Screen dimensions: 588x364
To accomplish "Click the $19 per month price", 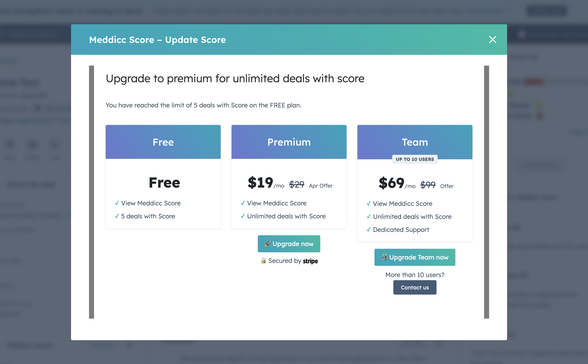I will click(x=261, y=183).
